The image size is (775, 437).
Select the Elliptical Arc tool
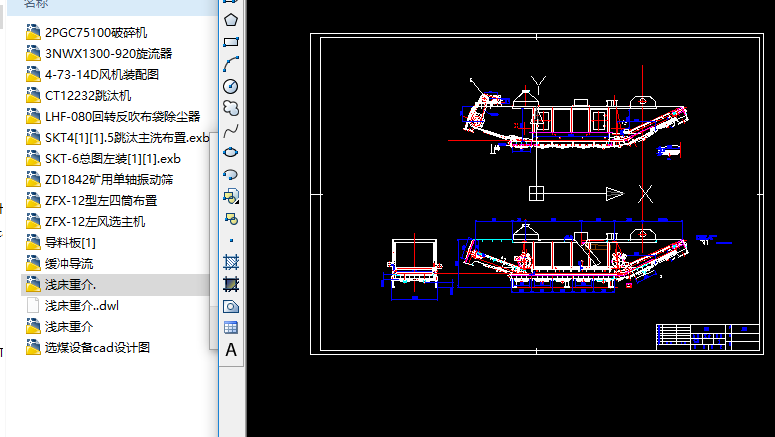click(231, 175)
